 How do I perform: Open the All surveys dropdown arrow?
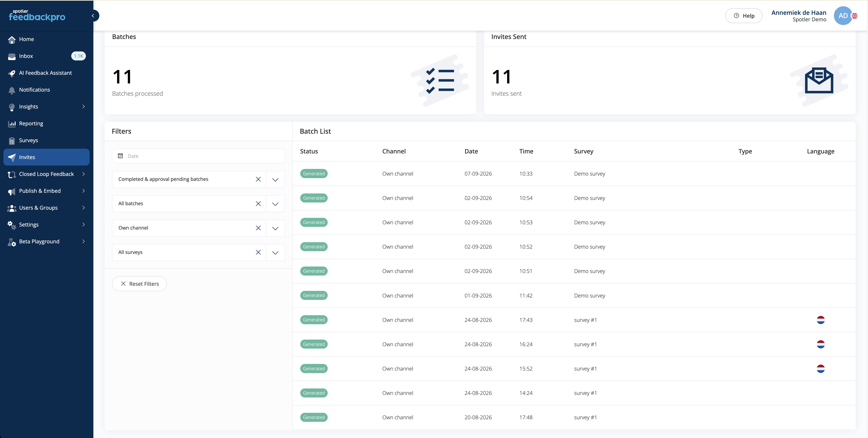pyautogui.click(x=275, y=253)
